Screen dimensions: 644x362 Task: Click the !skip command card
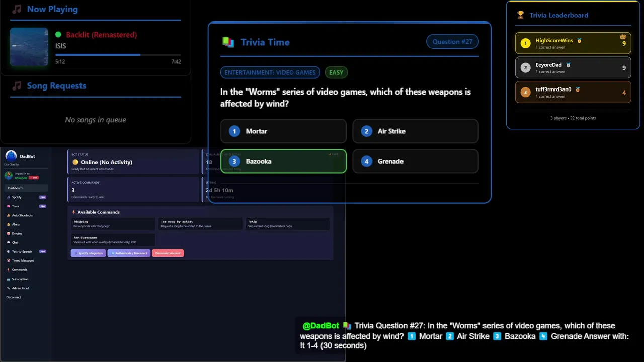point(287,224)
